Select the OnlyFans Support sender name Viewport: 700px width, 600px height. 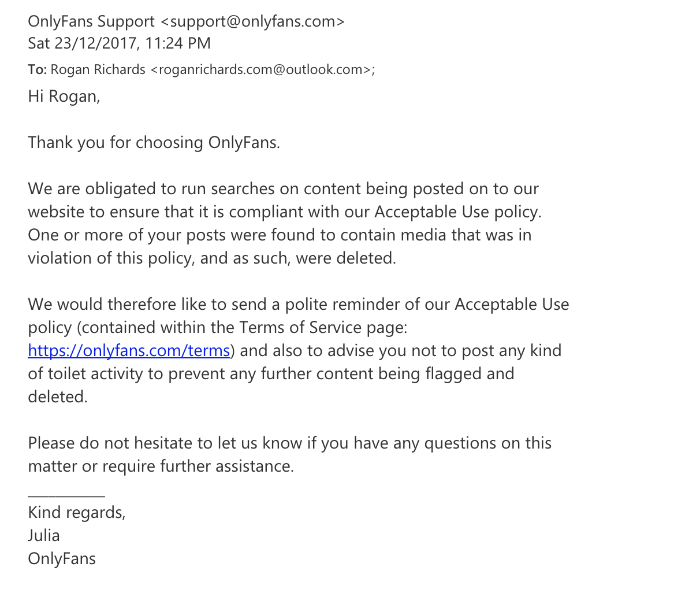[91, 21]
